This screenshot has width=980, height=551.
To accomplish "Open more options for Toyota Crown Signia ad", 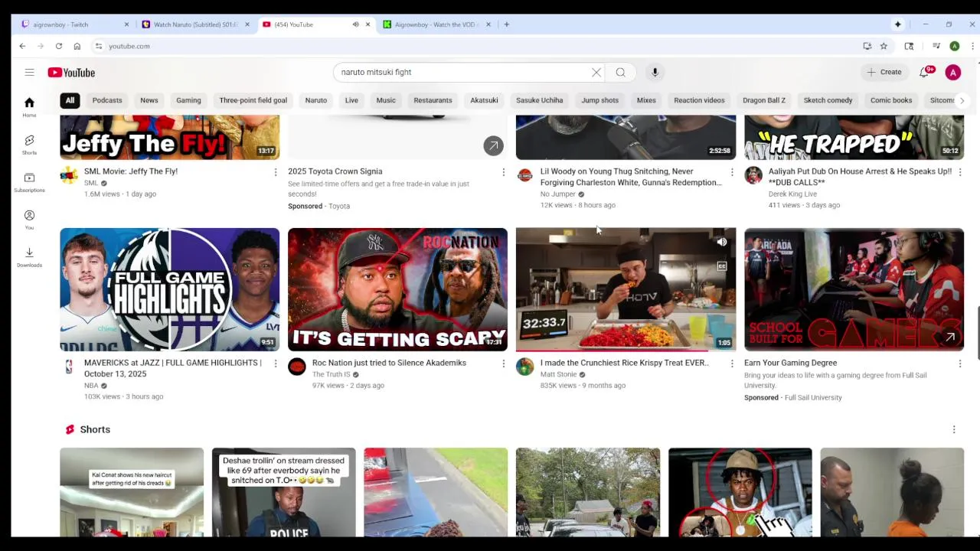I will pyautogui.click(x=503, y=172).
